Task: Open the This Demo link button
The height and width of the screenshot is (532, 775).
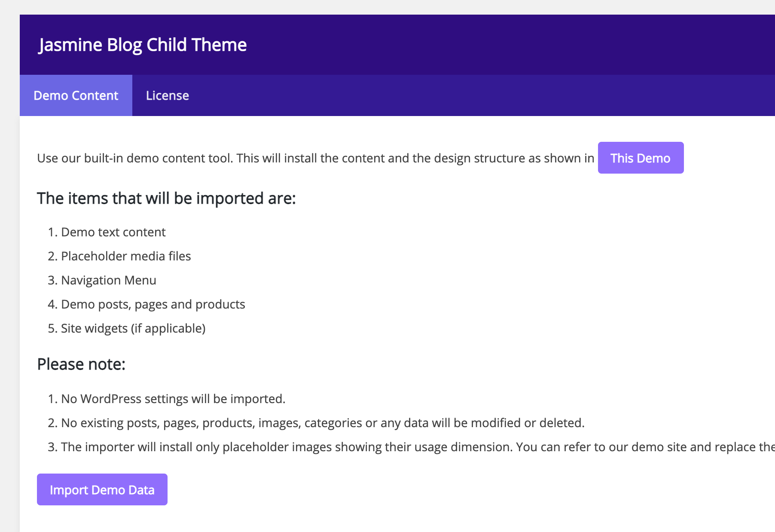Action: 641,158
